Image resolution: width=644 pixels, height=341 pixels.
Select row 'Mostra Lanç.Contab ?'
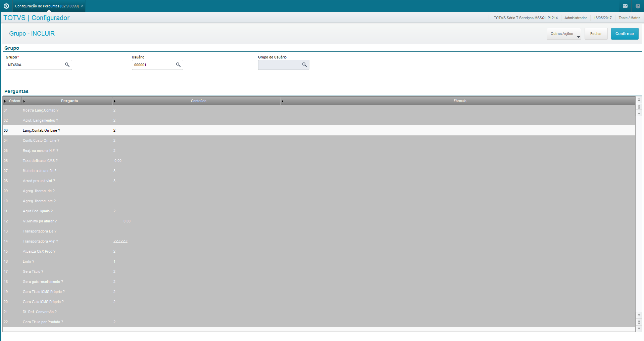click(319, 110)
